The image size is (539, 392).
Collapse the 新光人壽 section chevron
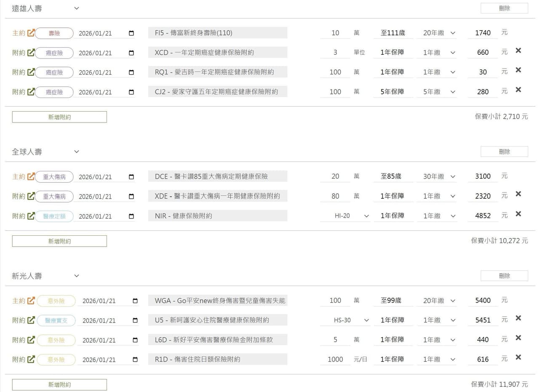[76, 276]
